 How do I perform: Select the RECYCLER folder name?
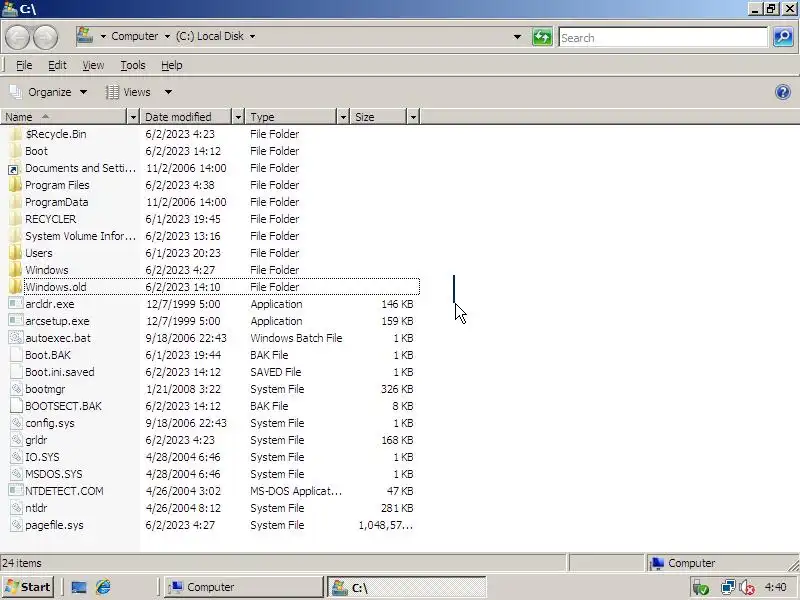51,219
